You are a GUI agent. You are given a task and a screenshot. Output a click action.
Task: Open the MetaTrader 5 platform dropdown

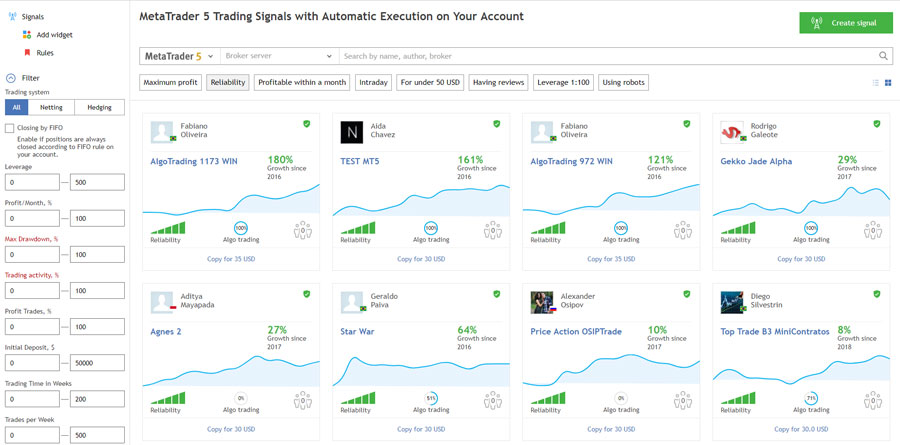click(x=180, y=56)
